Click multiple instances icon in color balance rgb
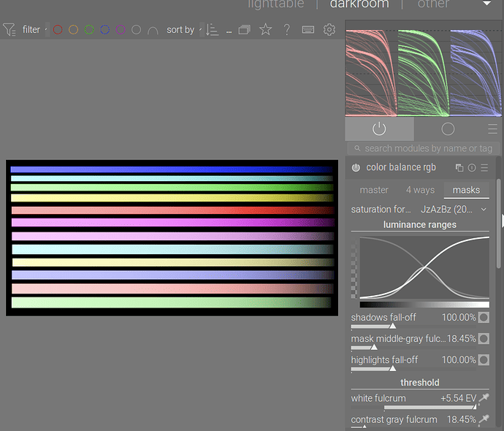Viewport: 504px width, 431px height. [x=459, y=167]
